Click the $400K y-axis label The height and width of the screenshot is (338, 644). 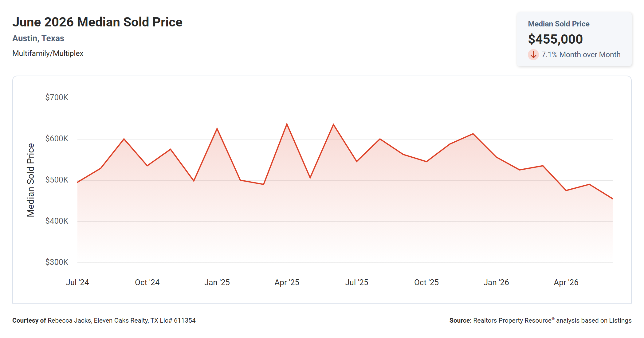coord(57,221)
